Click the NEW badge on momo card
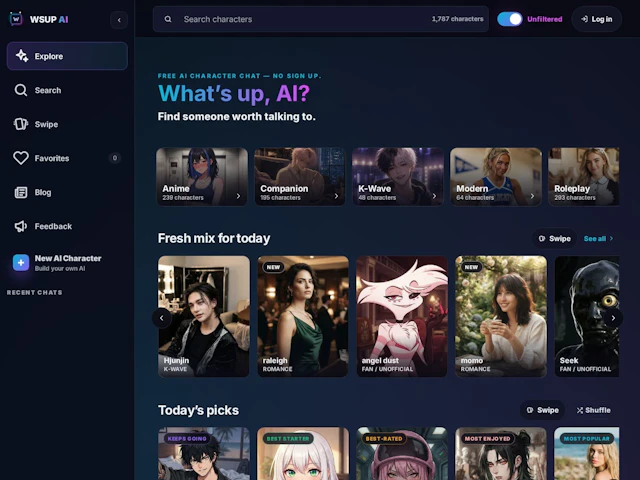 (x=471, y=267)
